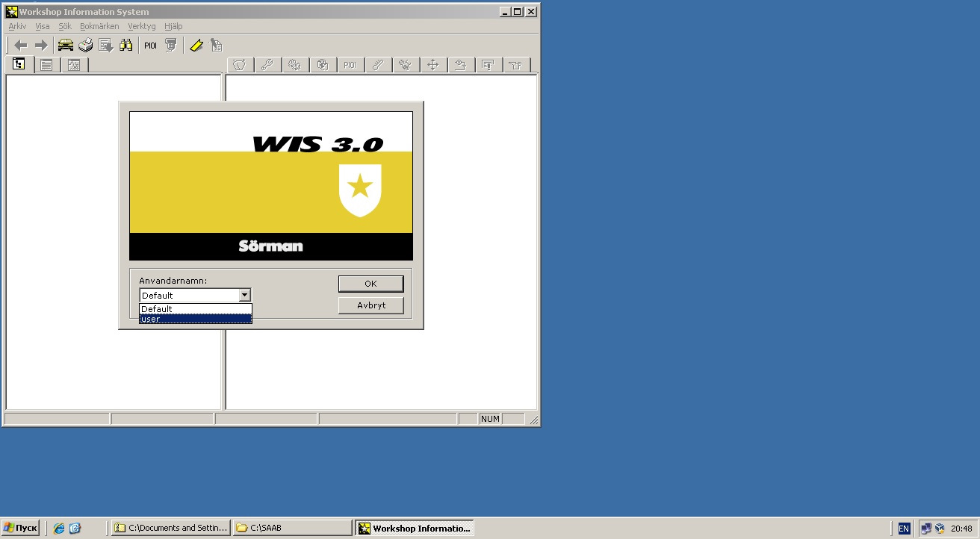This screenshot has height=539, width=980.
Task: Click the yellow highlighter marker icon
Action: click(196, 46)
